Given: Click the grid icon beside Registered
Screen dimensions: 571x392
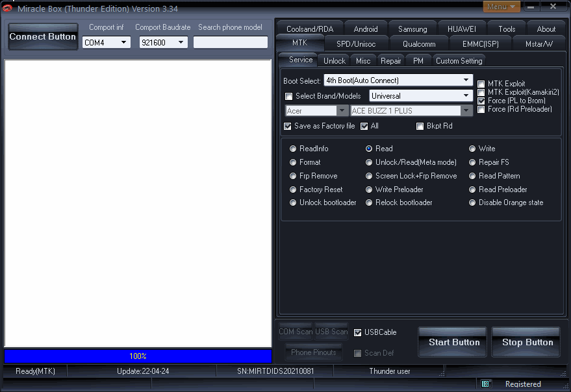Looking at the screenshot, I should coord(485,384).
